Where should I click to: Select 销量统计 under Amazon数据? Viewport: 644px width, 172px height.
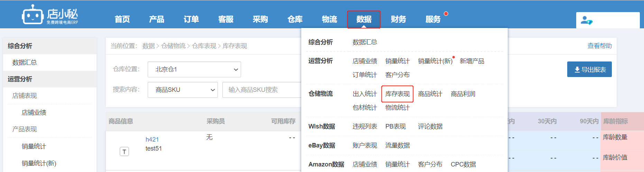pyautogui.click(x=398, y=164)
